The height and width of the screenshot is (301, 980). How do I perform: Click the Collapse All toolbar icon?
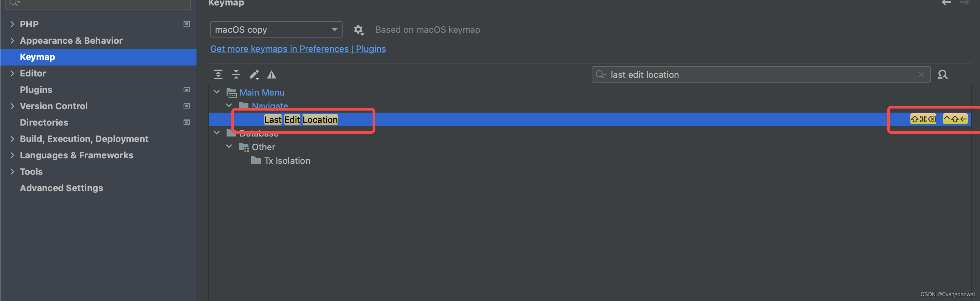236,75
